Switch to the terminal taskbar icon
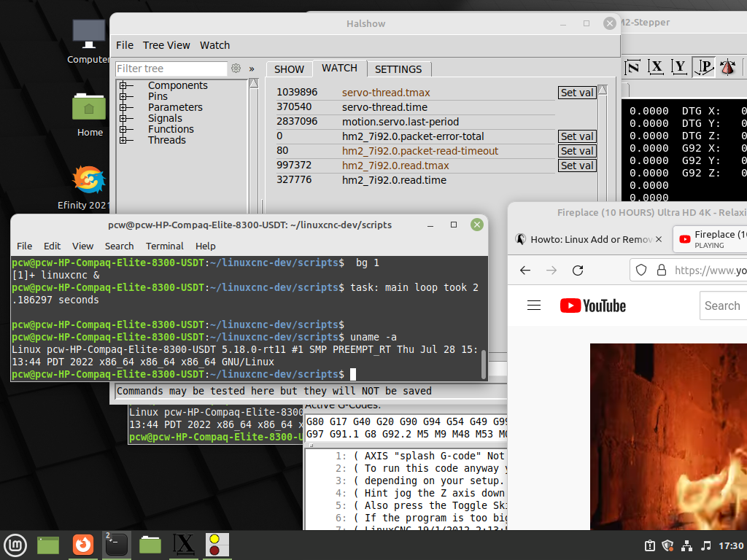This screenshot has height=560, width=747. point(116,545)
